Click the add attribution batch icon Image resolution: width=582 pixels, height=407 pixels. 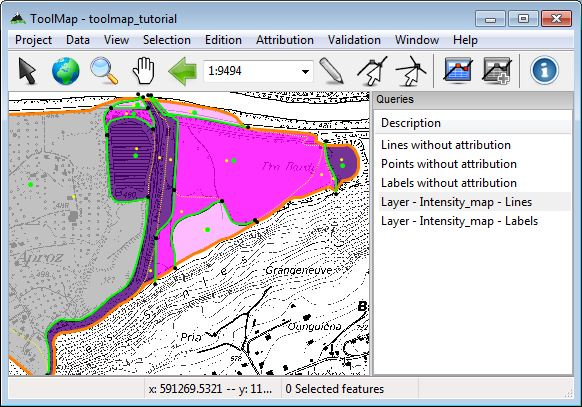497,70
